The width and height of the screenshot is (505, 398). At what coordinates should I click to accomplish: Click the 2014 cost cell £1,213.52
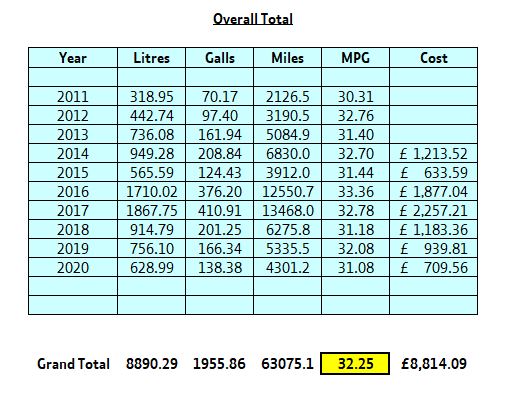click(434, 153)
